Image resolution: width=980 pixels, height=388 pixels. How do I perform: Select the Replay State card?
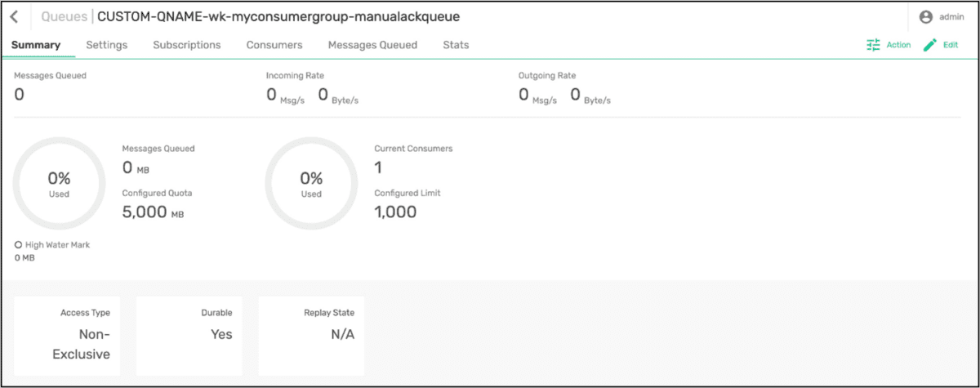(x=311, y=336)
